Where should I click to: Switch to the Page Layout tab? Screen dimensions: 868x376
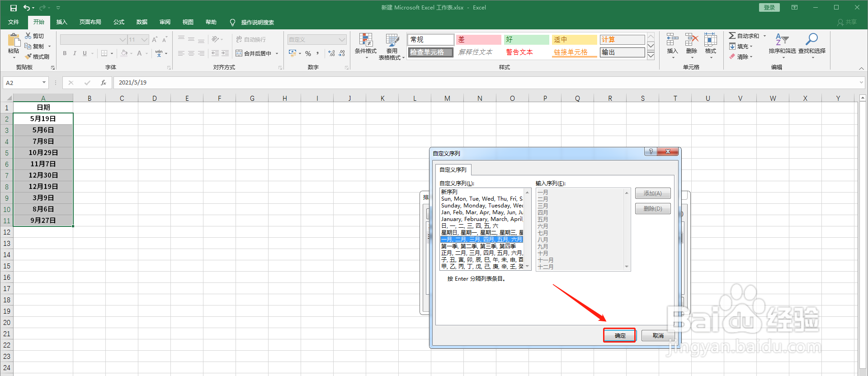pyautogui.click(x=90, y=22)
